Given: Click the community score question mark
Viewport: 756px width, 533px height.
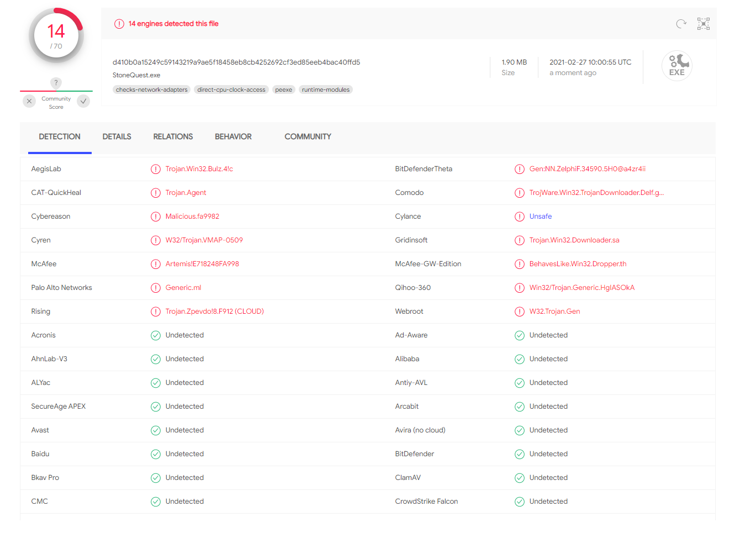Looking at the screenshot, I should 56,83.
